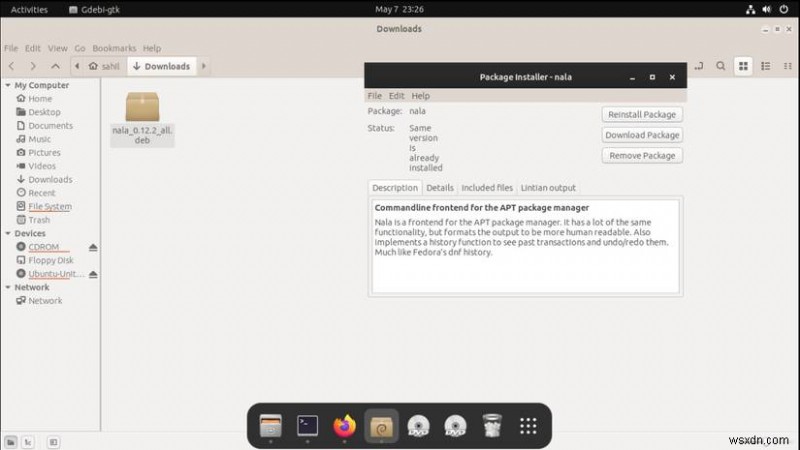Click Reinstall Package button
The image size is (800, 450).
tap(642, 114)
